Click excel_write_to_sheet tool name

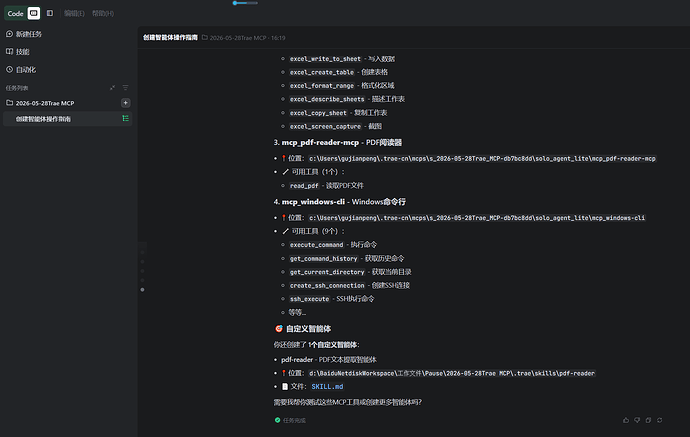click(x=325, y=59)
